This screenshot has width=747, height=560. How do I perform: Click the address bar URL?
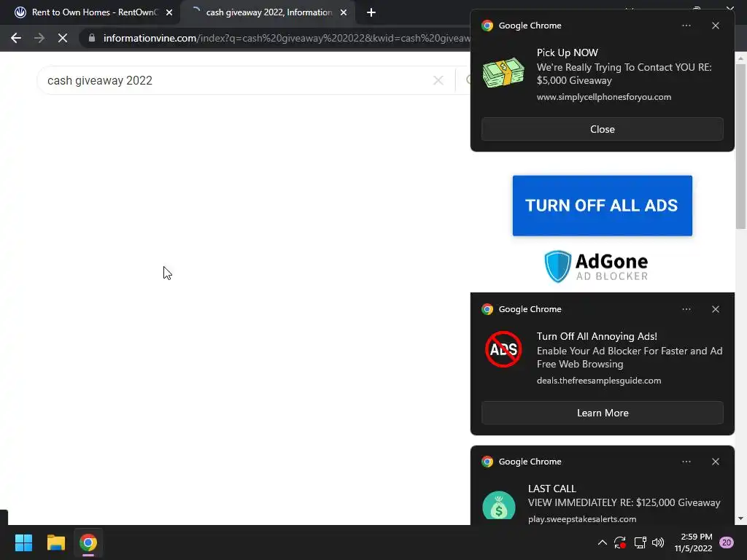(286, 38)
